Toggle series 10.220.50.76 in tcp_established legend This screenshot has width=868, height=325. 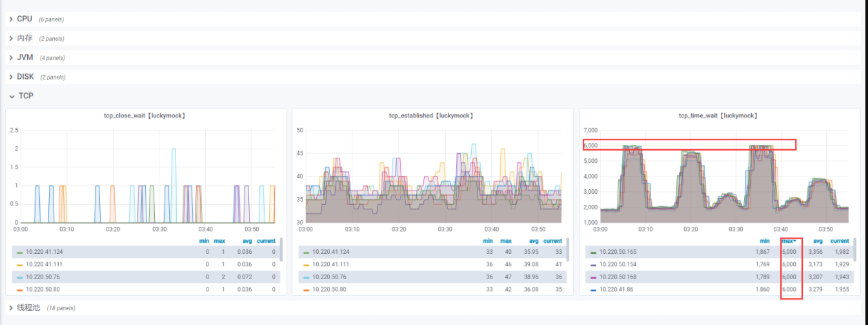328,277
